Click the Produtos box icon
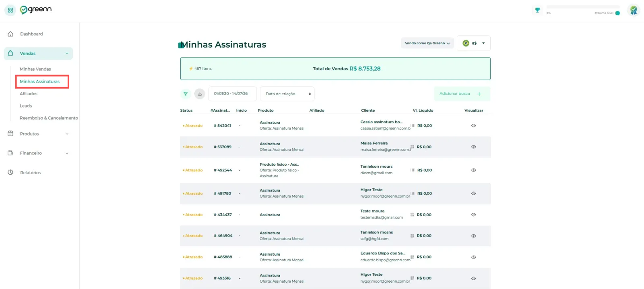Viewport: 644px width, 289px height. [10, 133]
